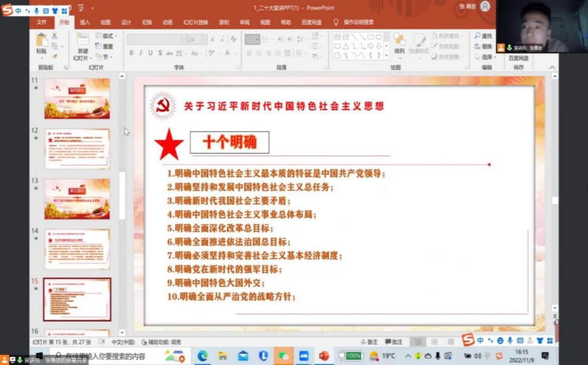Open PowerPoint from the Windows taskbar
The image size is (588, 365).
[x=324, y=356]
